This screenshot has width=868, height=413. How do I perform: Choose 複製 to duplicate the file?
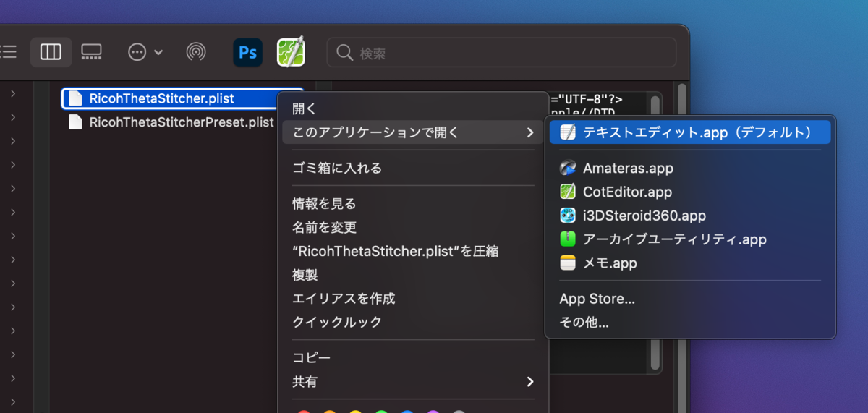coord(413,275)
